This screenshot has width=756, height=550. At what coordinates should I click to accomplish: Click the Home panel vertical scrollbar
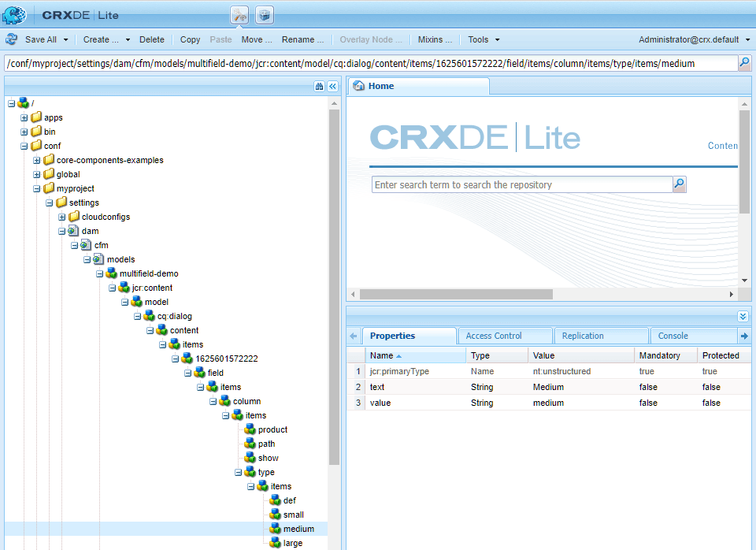point(744,162)
